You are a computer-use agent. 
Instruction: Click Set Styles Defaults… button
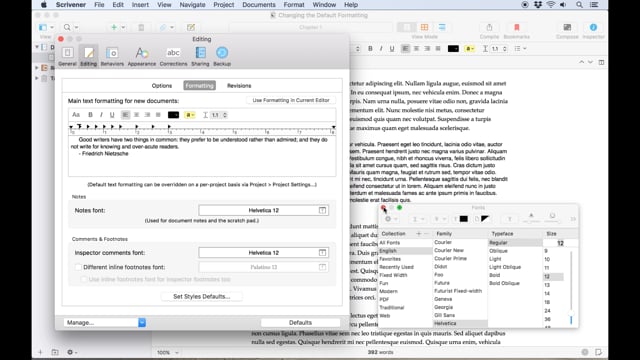tap(202, 296)
